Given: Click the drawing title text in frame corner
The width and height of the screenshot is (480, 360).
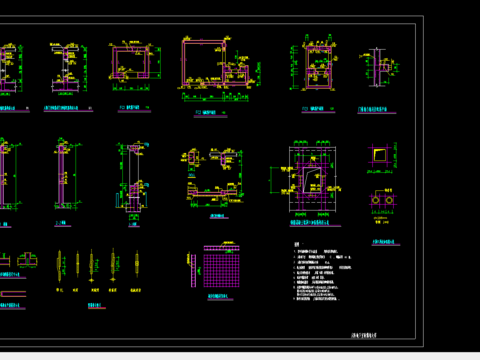Looking at the screenshot, I should pyautogui.click(x=364, y=335).
